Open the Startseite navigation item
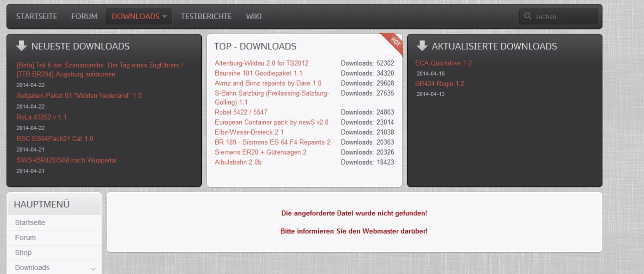Image resolution: width=644 pixels, height=274 pixels. pos(37,16)
